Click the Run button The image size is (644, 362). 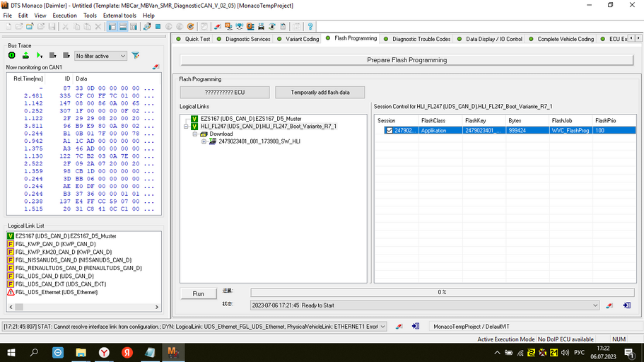click(199, 294)
